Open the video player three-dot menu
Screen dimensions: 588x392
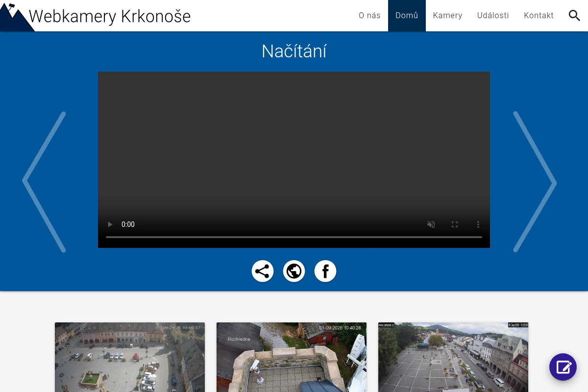(478, 224)
